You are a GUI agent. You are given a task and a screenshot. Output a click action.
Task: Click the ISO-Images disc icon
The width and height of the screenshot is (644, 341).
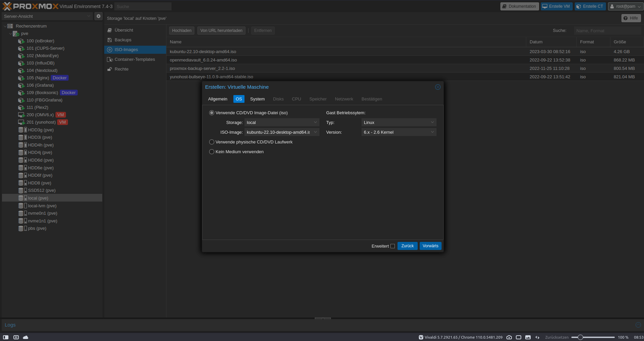point(110,50)
